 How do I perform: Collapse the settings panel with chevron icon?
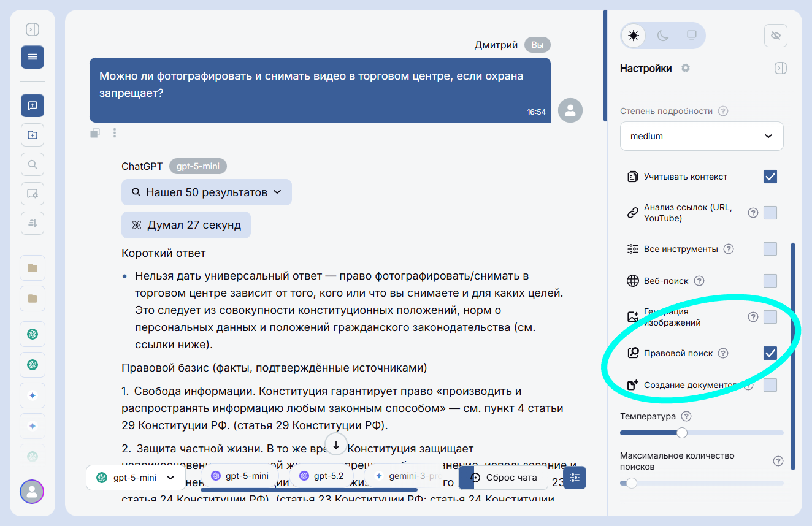point(781,67)
